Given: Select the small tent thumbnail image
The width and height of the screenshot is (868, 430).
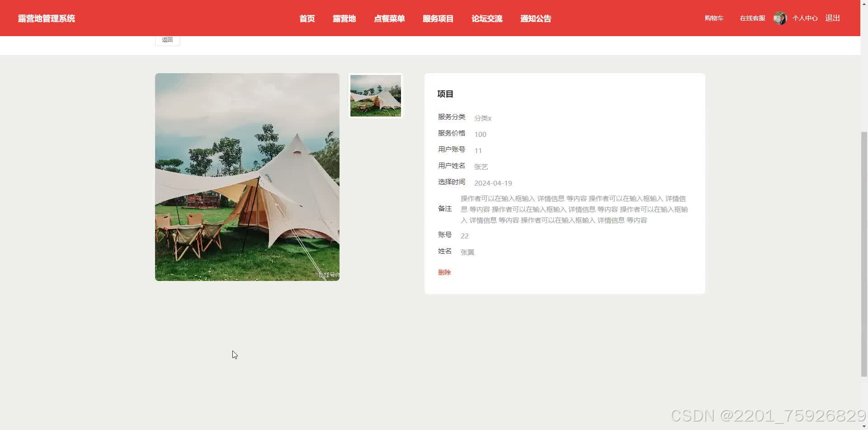Looking at the screenshot, I should 376,96.
